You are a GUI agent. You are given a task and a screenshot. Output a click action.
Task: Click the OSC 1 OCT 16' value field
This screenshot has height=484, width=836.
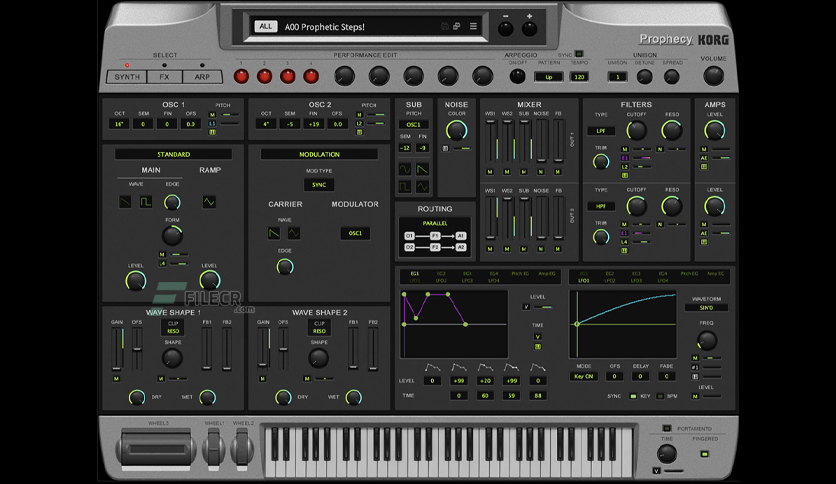pos(119,124)
